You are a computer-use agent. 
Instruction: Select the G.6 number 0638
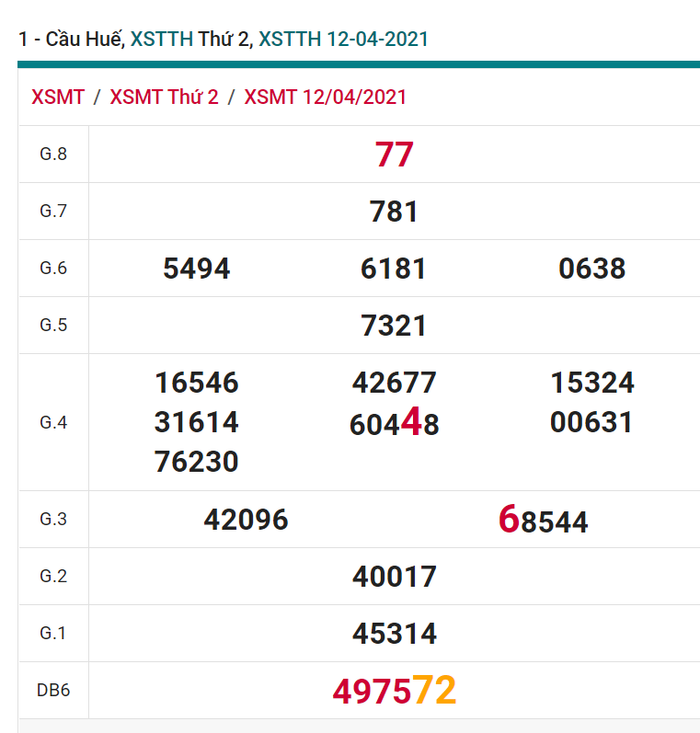pos(591,269)
